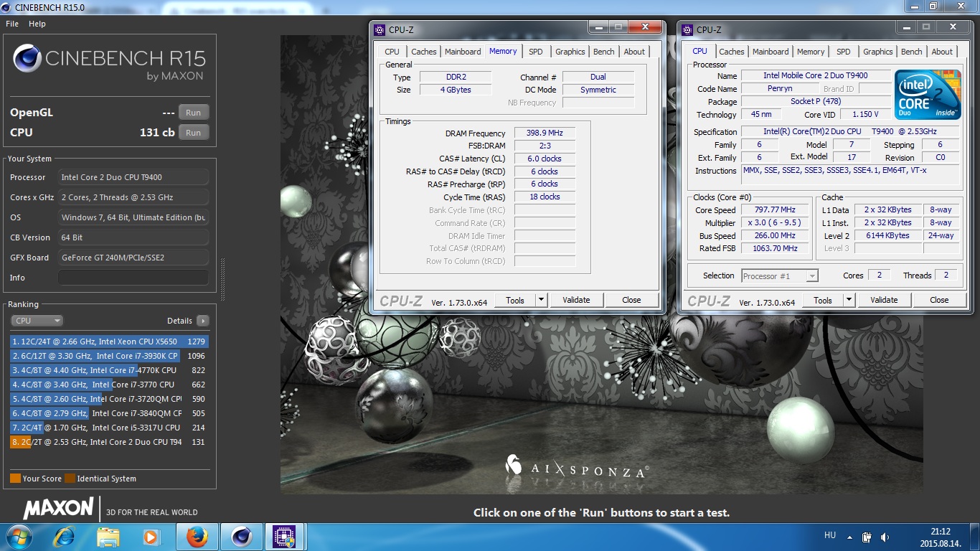Open Tools dropdown arrow in left CPU-Z
The height and width of the screenshot is (551, 980).
[541, 301]
